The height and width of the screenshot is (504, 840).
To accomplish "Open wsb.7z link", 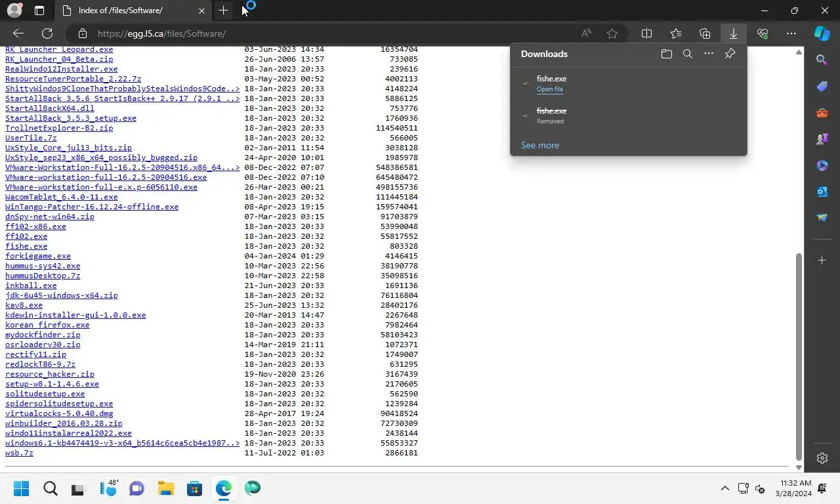I will click(19, 453).
